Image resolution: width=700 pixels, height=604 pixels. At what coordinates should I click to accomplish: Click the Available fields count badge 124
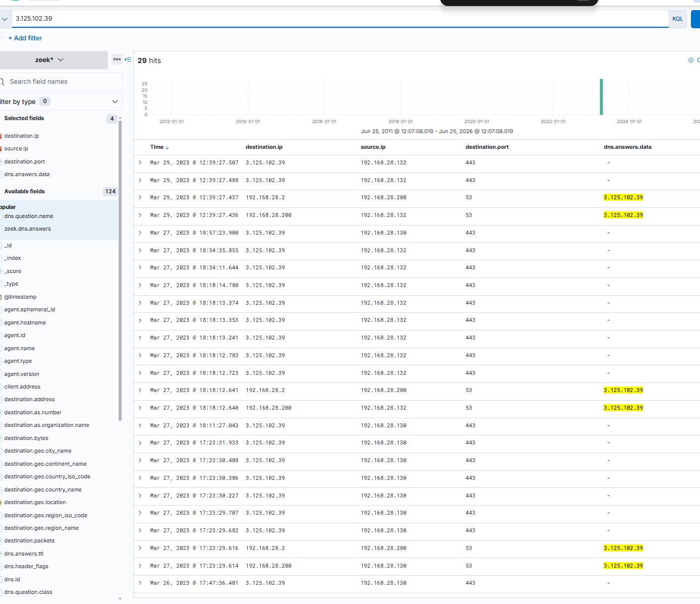tap(111, 191)
